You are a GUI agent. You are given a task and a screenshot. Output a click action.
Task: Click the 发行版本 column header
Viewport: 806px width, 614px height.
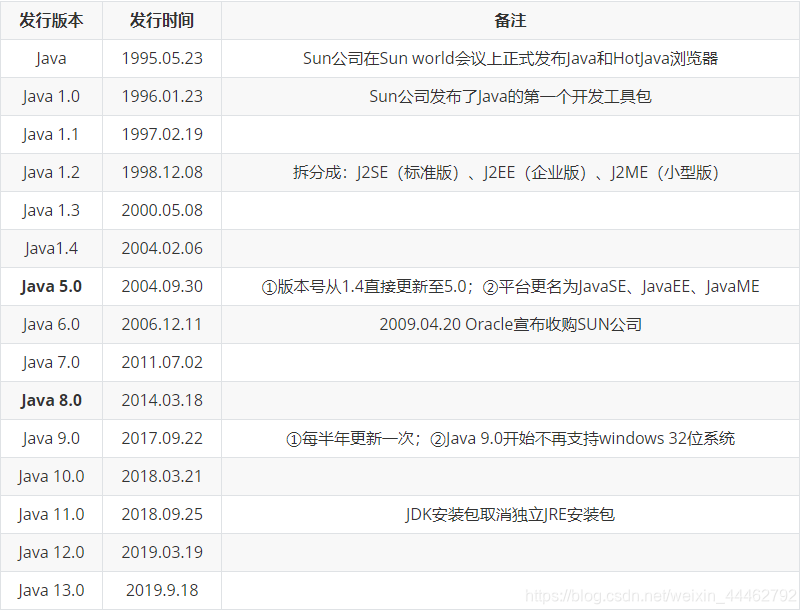pos(51,21)
